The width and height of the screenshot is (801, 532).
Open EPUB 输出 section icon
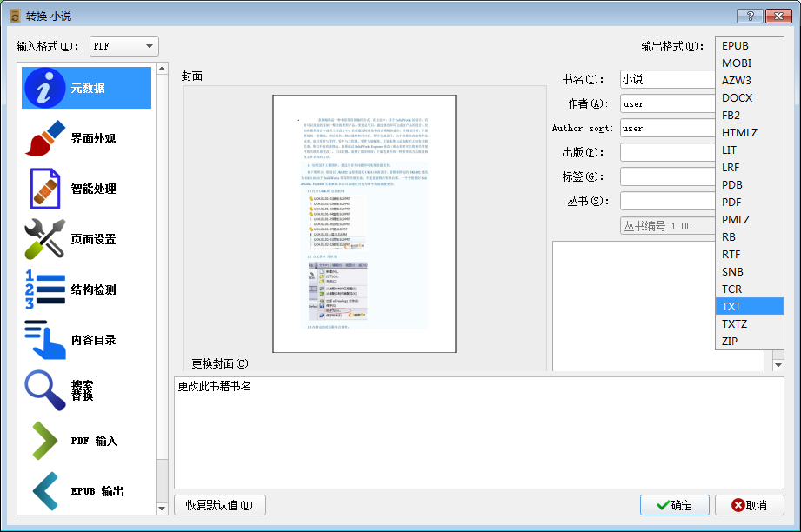(45, 491)
